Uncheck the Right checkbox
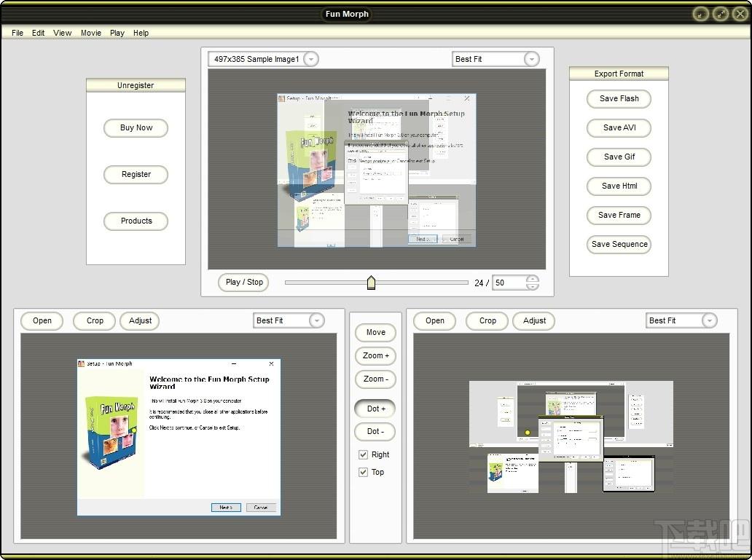Image resolution: width=752 pixels, height=560 pixels. (x=363, y=454)
